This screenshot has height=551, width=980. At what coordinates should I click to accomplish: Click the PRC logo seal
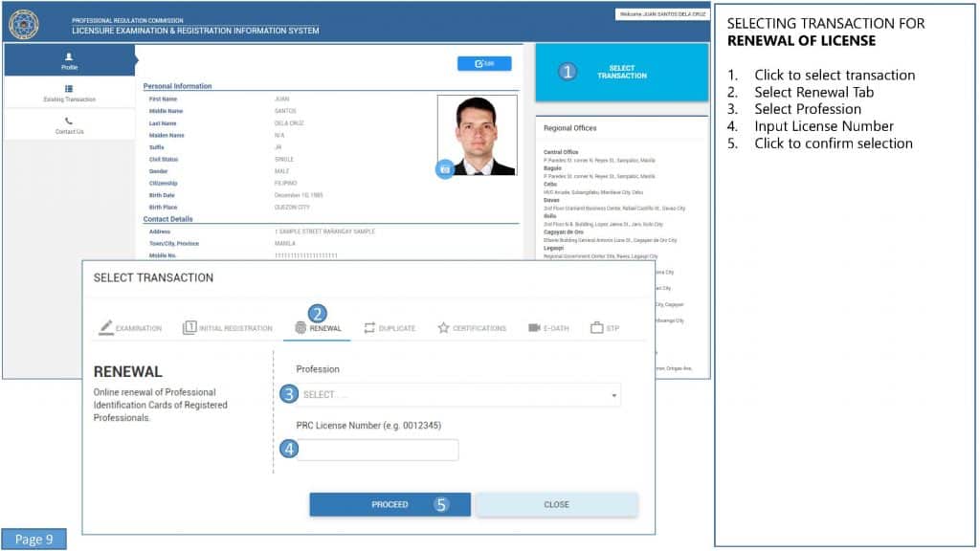23,23
